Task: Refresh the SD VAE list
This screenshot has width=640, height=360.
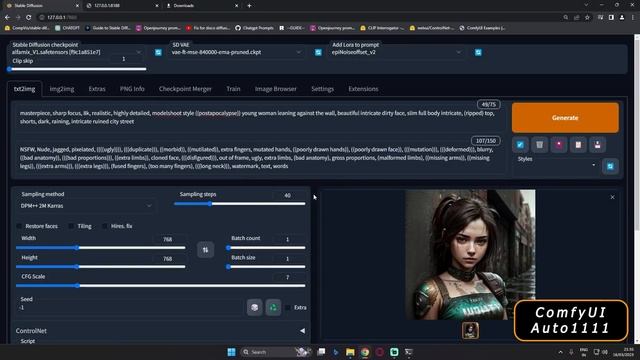Action: pyautogui.click(x=318, y=53)
